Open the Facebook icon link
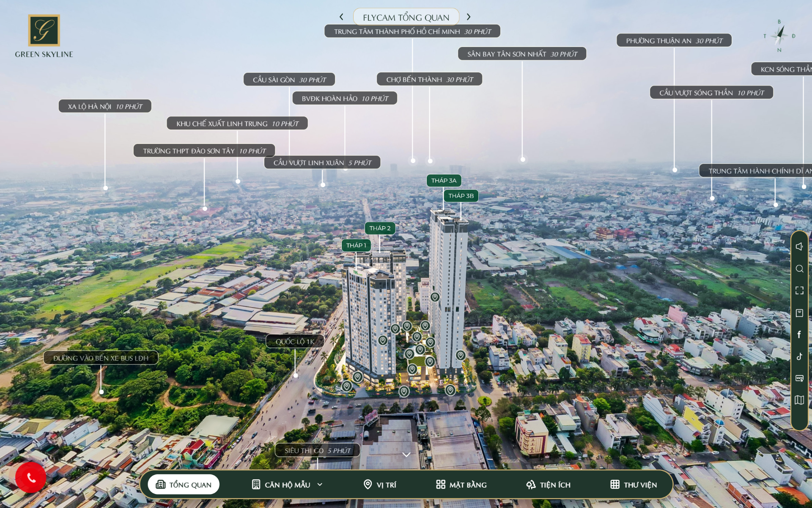 click(x=799, y=334)
